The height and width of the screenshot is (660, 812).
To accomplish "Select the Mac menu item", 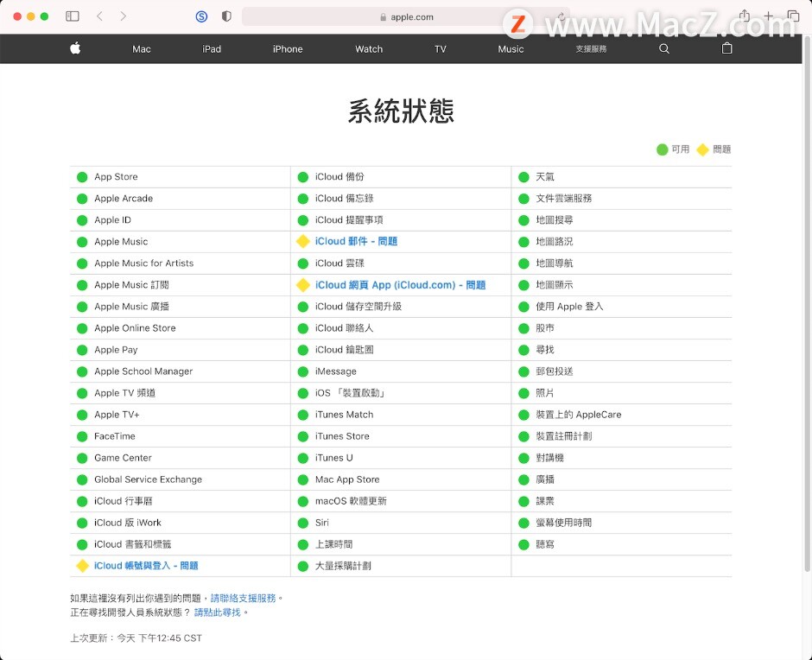I will tap(141, 49).
